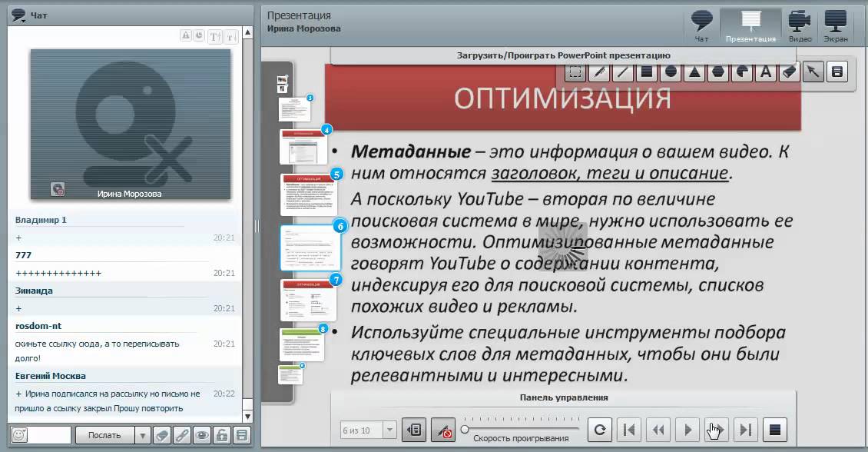Screen dimensions: 868x452
Task: Open the Чат tab in top bar
Action: pos(701,26)
